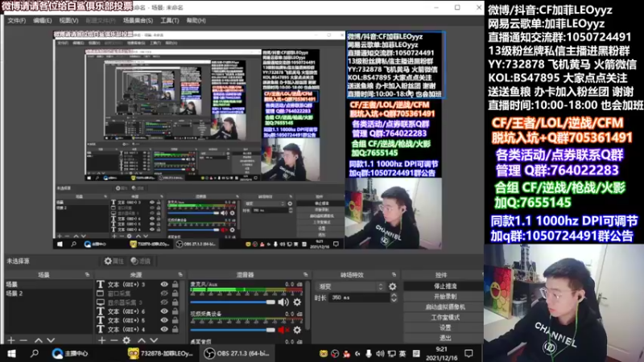Open the 编辑(E) menu
This screenshot has height=362, width=644.
[x=43, y=21]
